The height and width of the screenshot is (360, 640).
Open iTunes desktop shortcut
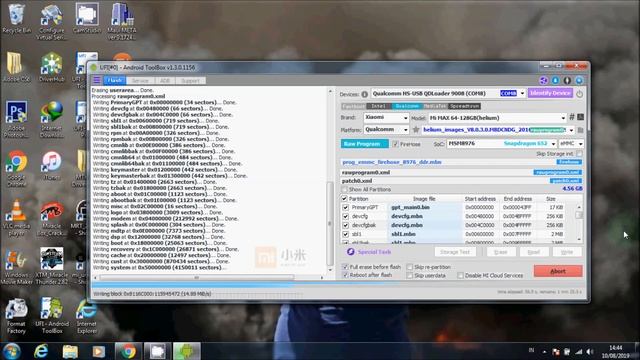(x=51, y=165)
